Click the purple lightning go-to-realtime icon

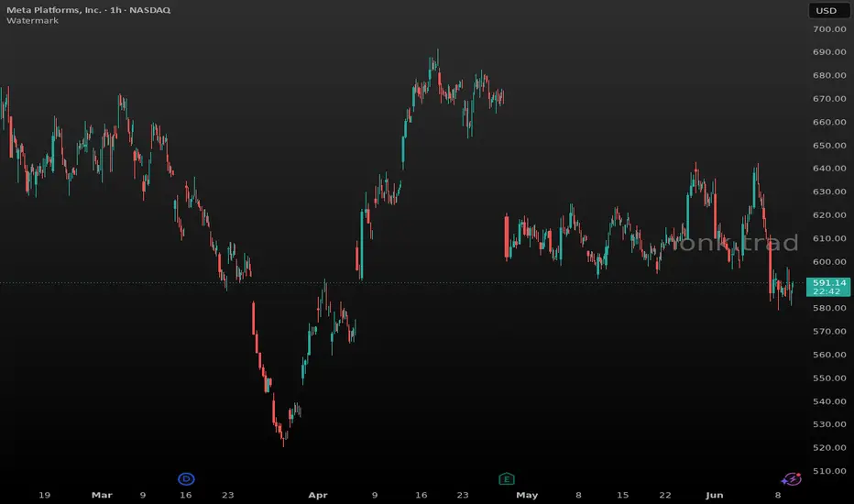coord(792,479)
